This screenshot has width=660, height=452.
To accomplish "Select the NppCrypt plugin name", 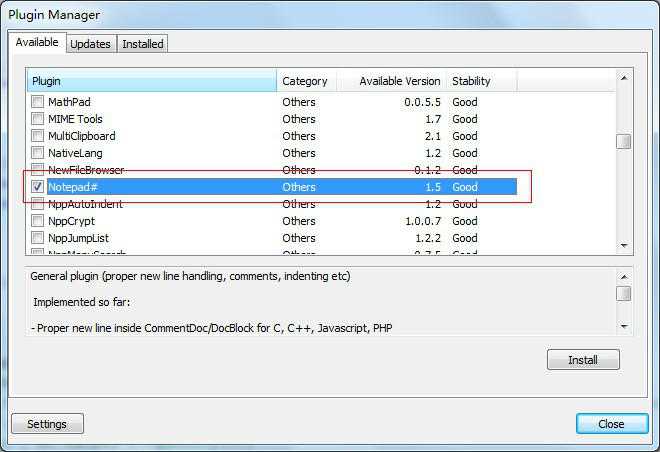I will click(x=72, y=221).
